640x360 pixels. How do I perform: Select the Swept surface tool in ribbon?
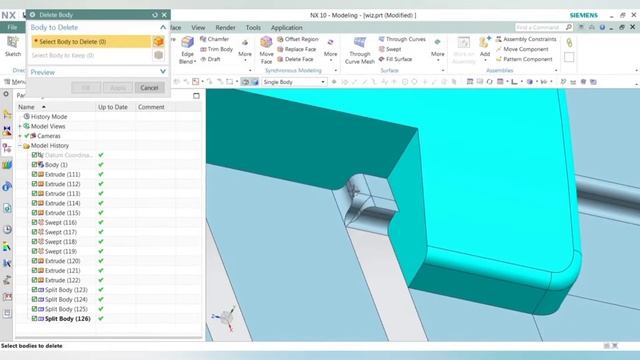[390, 49]
